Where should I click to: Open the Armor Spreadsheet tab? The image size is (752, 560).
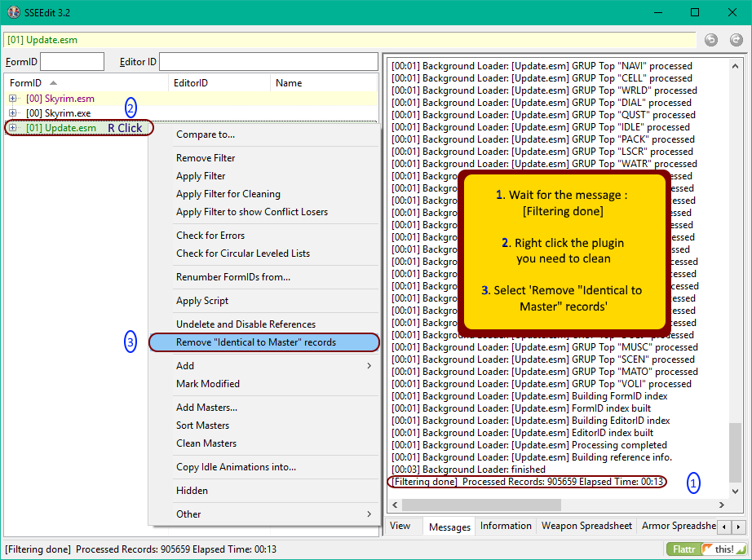point(679,526)
